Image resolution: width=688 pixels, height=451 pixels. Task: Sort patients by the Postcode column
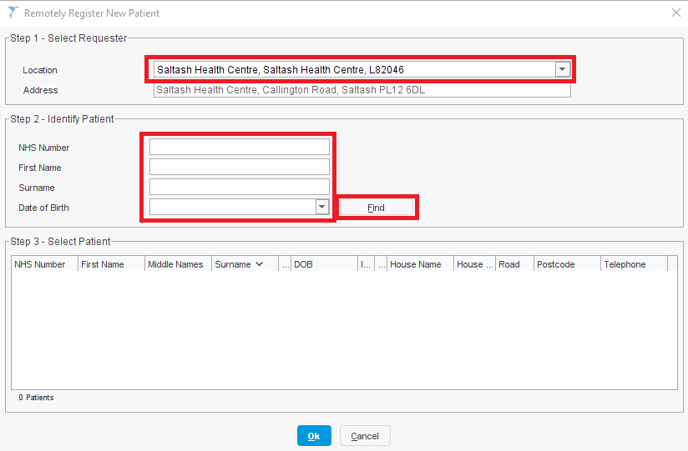564,264
